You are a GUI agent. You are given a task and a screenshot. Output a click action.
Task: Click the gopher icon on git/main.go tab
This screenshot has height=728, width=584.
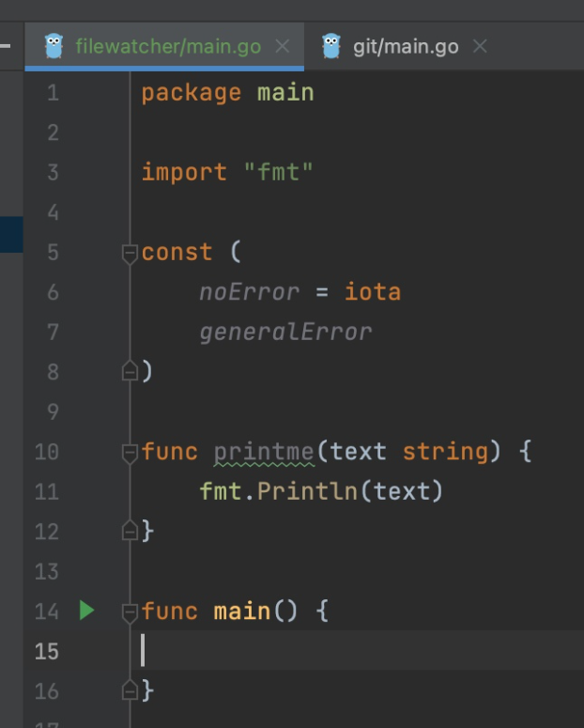click(x=331, y=46)
